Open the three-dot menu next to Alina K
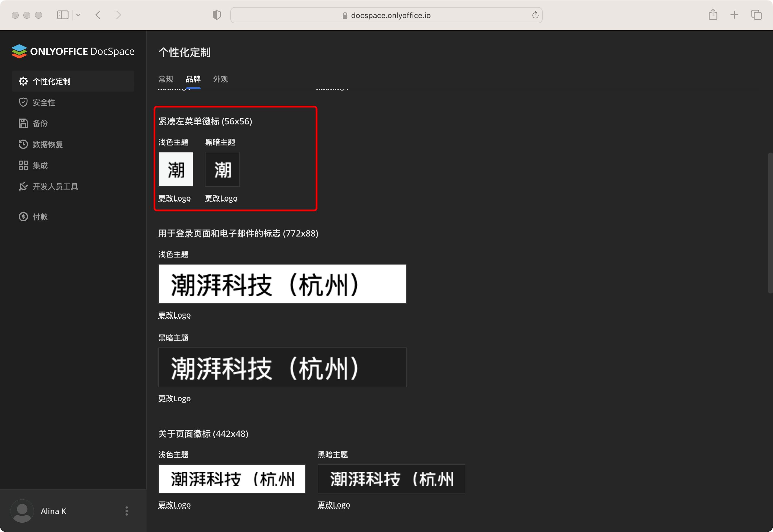Viewport: 773px width, 532px height. (127, 511)
